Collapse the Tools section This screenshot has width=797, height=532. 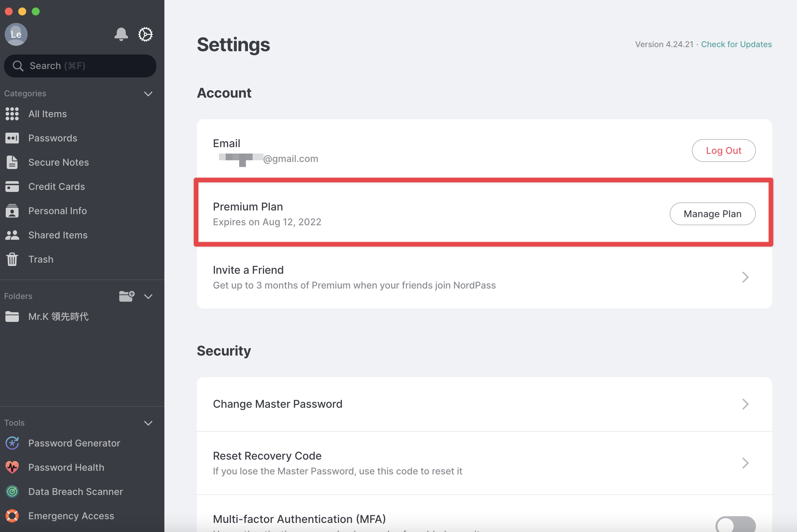click(148, 423)
